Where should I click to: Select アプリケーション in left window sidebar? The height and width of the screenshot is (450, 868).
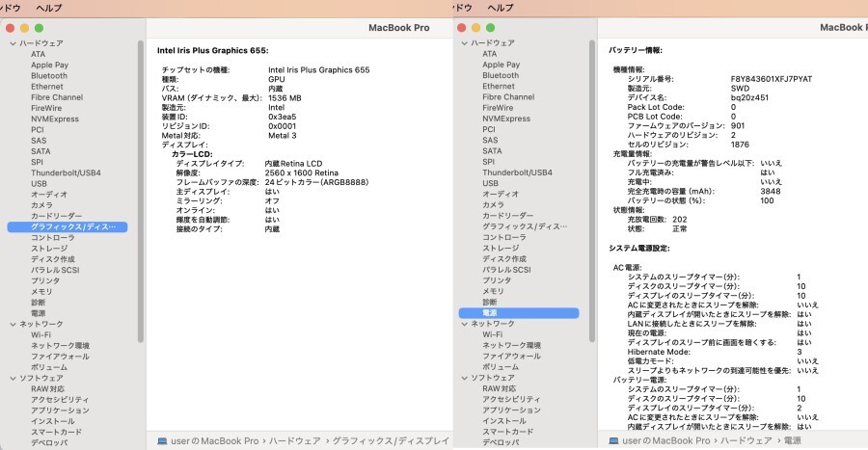[x=61, y=410]
